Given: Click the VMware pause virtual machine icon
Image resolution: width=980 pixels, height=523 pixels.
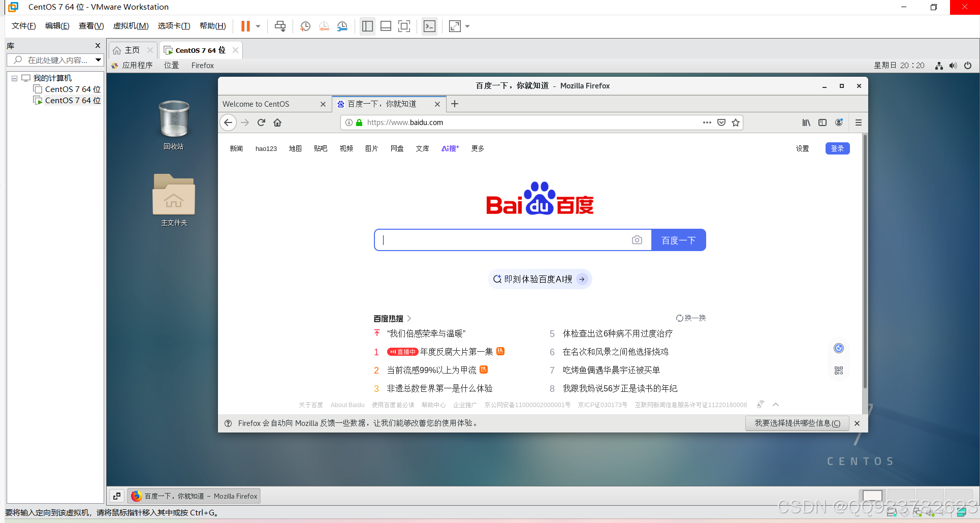Looking at the screenshot, I should tap(245, 26).
